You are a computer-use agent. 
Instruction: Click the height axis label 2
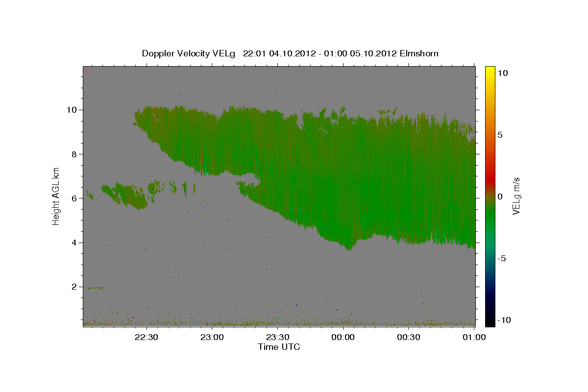click(x=74, y=287)
